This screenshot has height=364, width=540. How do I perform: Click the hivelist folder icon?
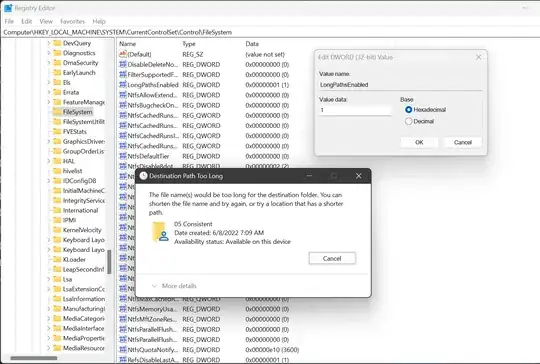coord(57,171)
